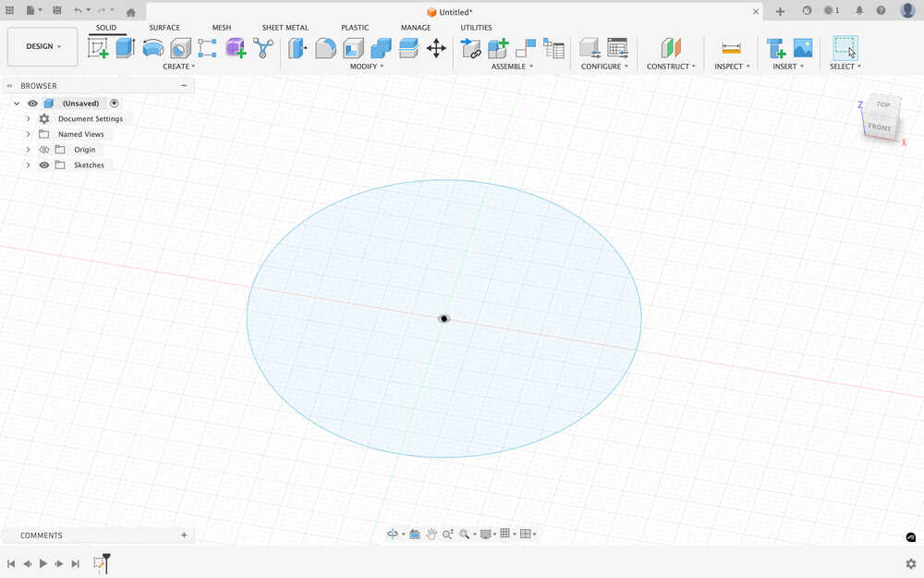Select the Revolve tool

coord(152,48)
